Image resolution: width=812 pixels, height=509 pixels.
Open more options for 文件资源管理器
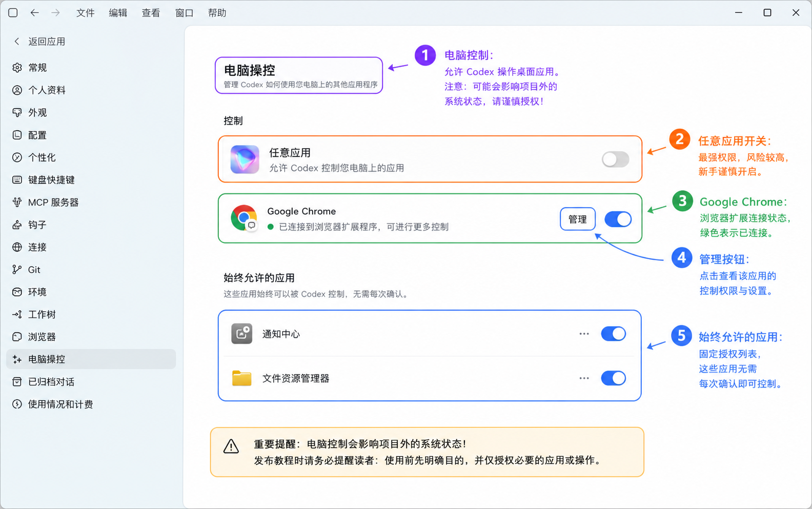click(x=584, y=378)
